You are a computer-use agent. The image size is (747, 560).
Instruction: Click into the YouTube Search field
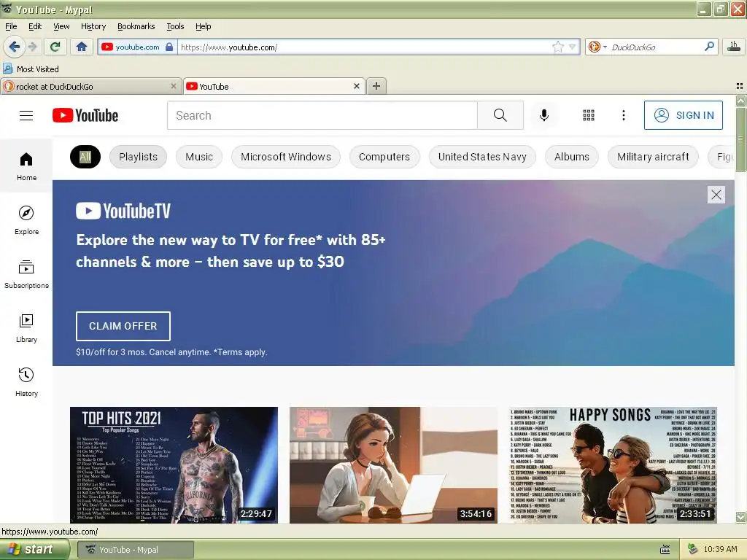[322, 115]
